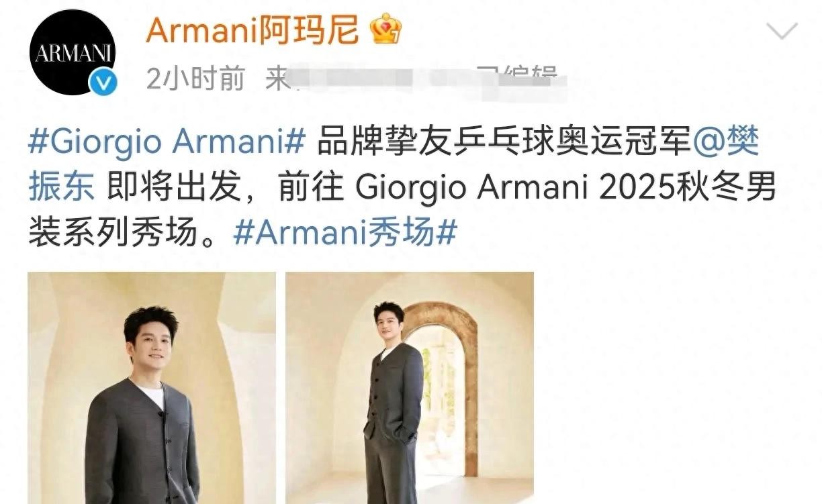Click the 品牌挚友 text in post
The image size is (822, 504).
click(381, 144)
